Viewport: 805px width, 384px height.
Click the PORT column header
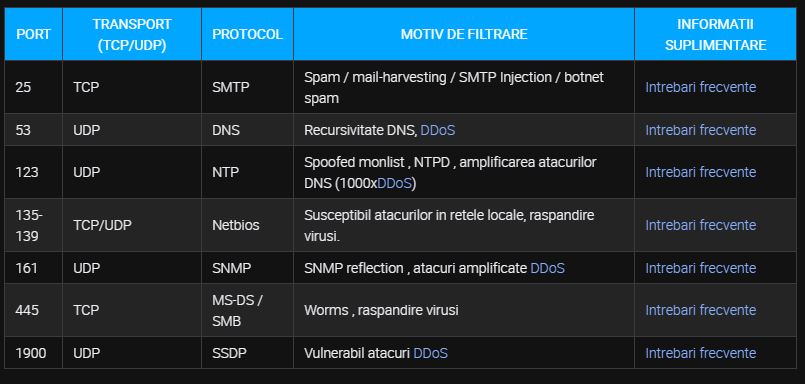tap(33, 34)
